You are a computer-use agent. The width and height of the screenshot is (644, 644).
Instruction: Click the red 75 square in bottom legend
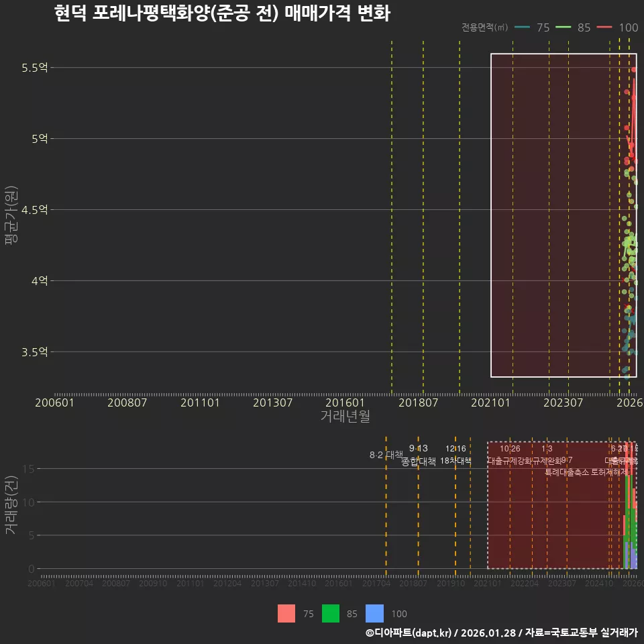click(286, 613)
